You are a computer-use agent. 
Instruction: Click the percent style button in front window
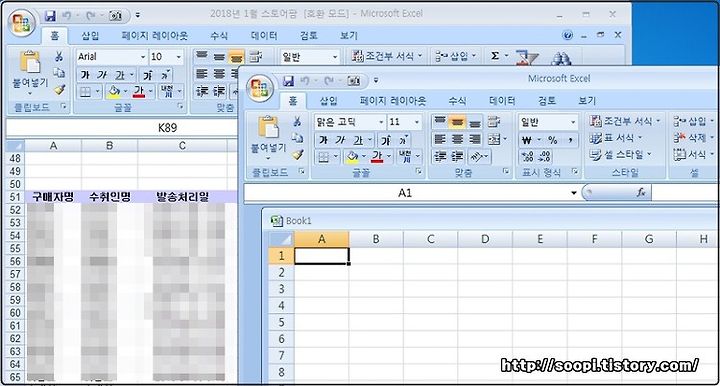point(552,140)
